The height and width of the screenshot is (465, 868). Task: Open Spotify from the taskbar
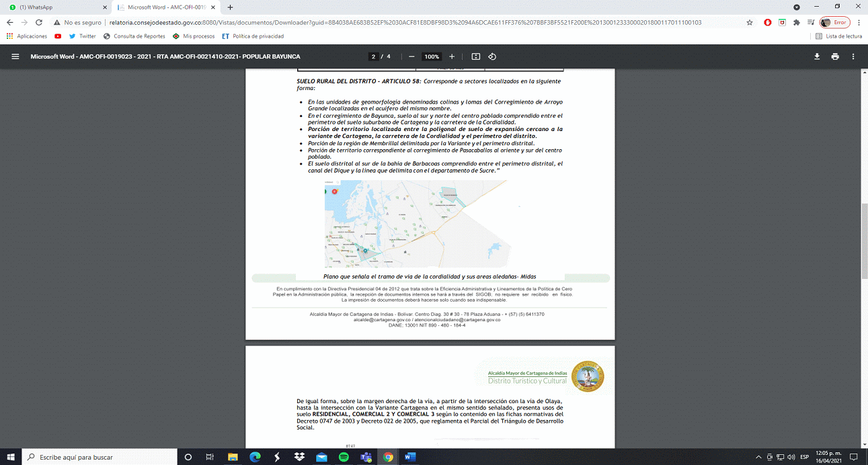click(x=344, y=457)
